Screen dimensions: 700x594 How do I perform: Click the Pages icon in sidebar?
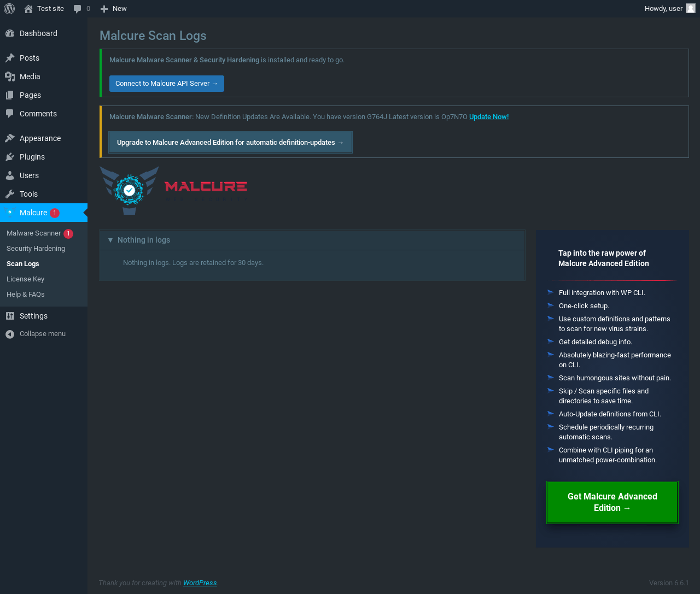10,95
